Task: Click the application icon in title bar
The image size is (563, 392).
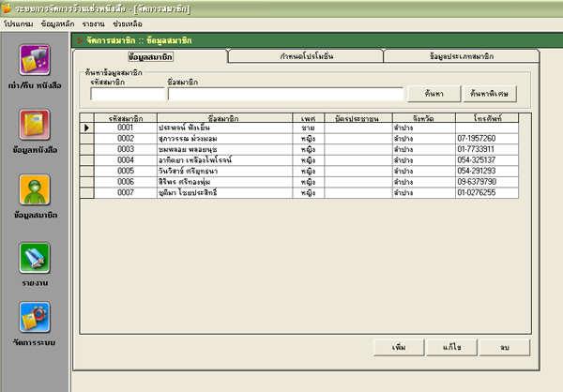Action: [x=7, y=8]
